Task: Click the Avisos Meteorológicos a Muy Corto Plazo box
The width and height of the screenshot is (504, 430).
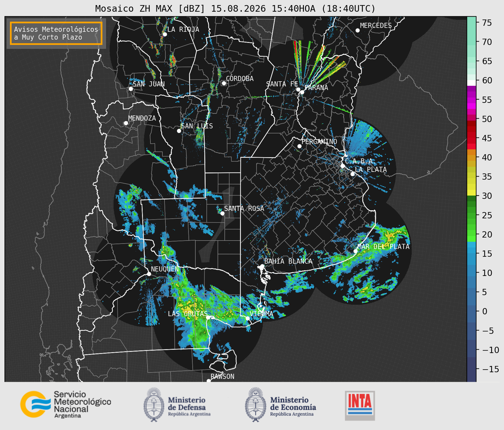Action: click(x=56, y=33)
